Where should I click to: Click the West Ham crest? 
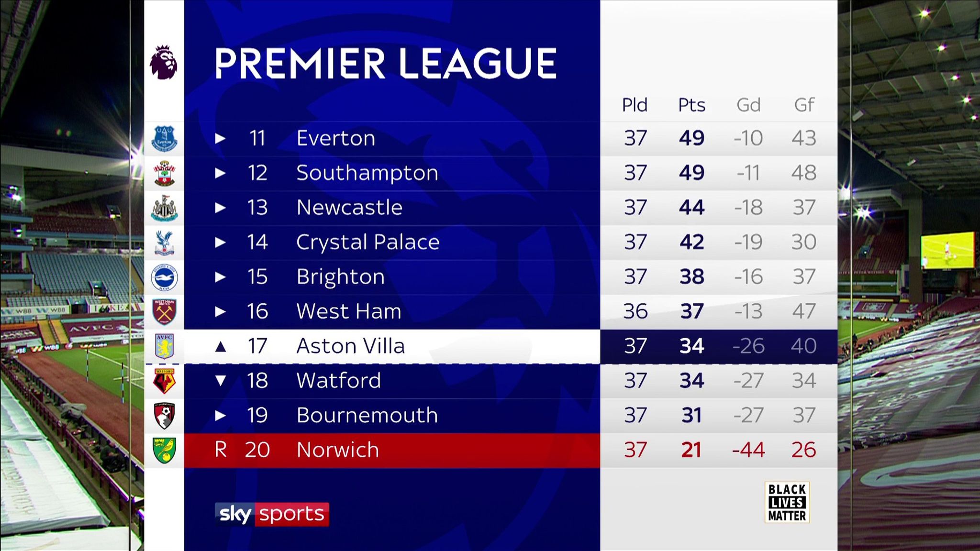coord(164,312)
